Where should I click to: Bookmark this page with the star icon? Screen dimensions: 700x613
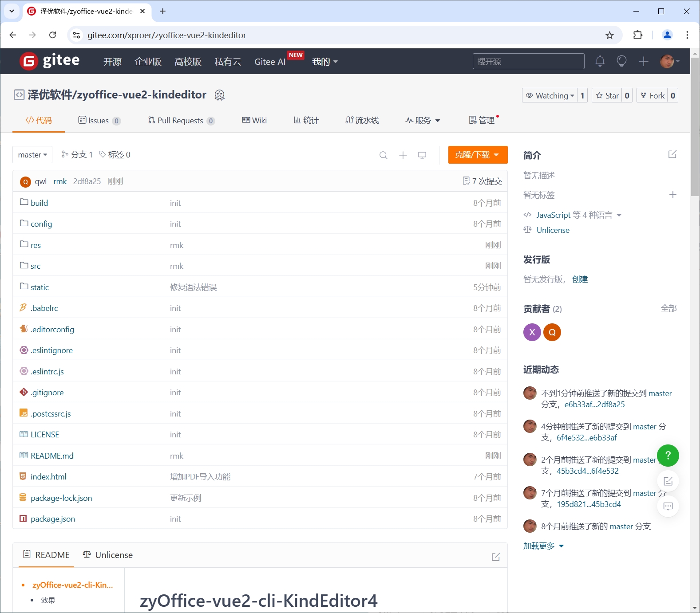click(x=609, y=35)
